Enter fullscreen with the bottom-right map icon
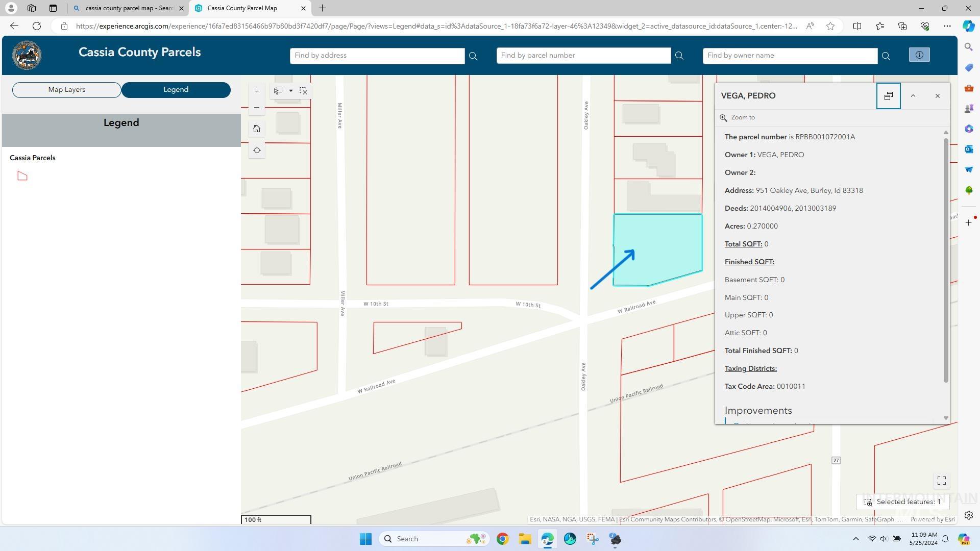The height and width of the screenshot is (551, 980). [941, 480]
